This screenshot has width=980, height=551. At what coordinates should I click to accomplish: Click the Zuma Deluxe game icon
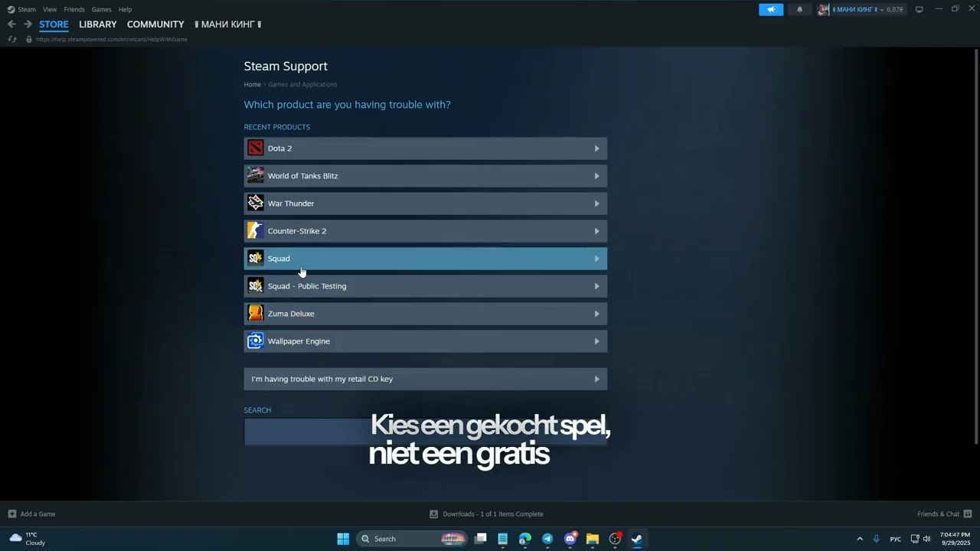(255, 314)
